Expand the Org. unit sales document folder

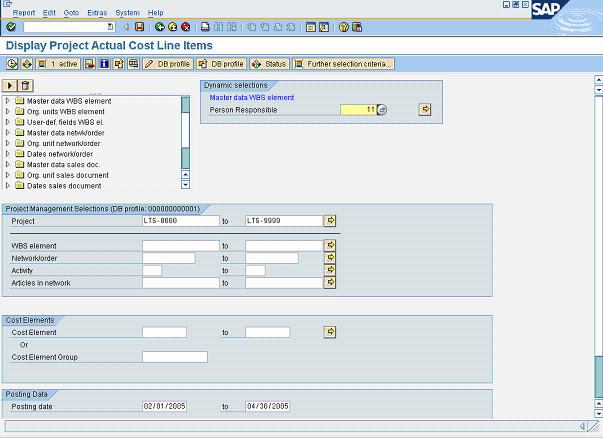[x=8, y=175]
